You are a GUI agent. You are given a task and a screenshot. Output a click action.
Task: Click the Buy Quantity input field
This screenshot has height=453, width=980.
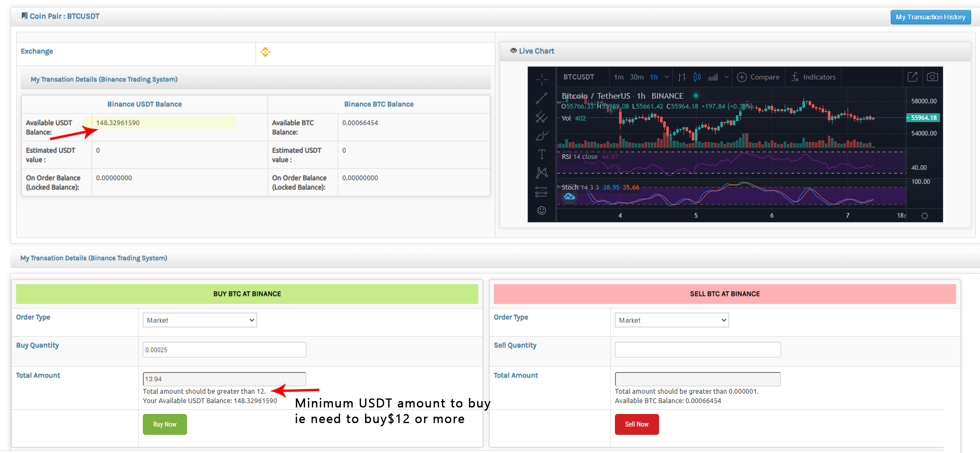coord(224,350)
